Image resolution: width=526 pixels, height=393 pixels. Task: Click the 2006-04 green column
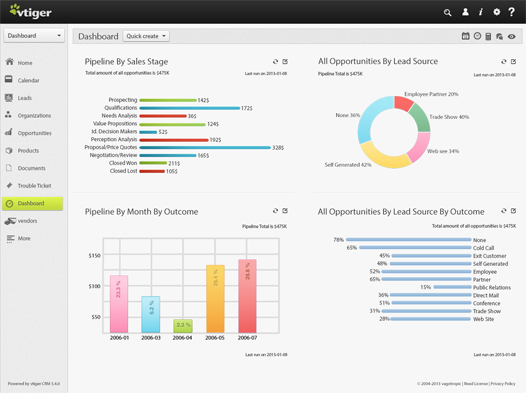click(x=183, y=326)
